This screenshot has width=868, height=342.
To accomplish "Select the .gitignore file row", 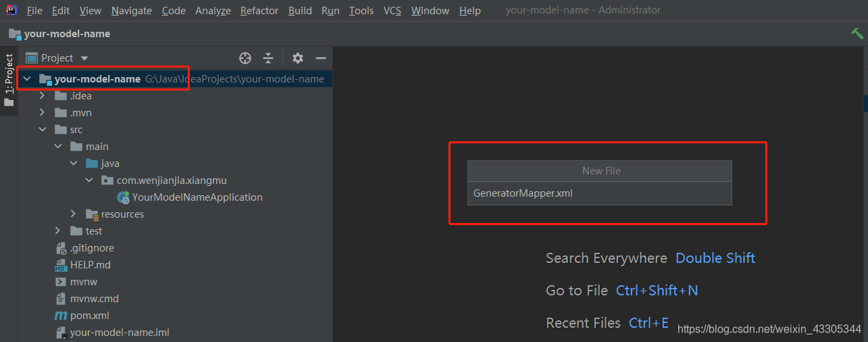I will [x=176, y=248].
